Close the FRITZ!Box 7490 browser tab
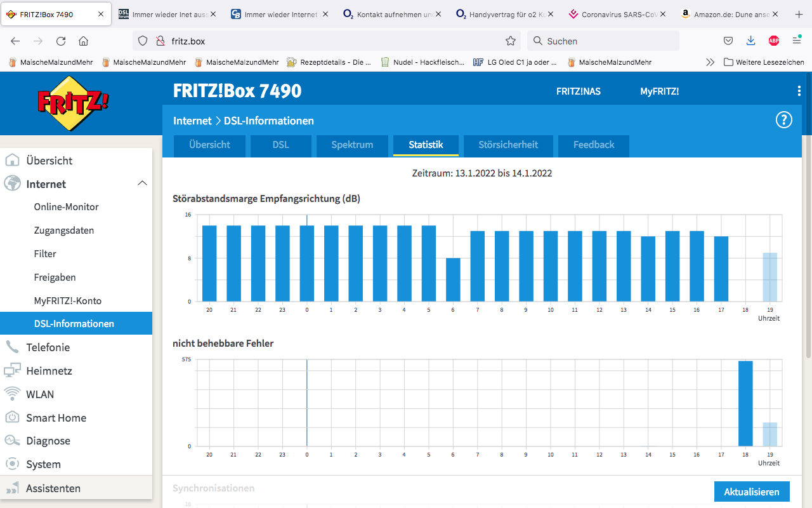 pyautogui.click(x=101, y=14)
